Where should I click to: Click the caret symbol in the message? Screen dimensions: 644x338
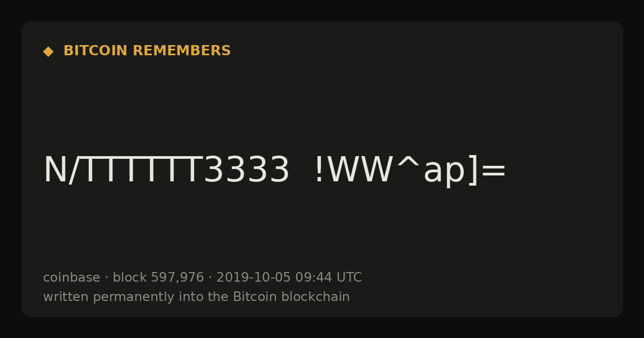coord(408,164)
